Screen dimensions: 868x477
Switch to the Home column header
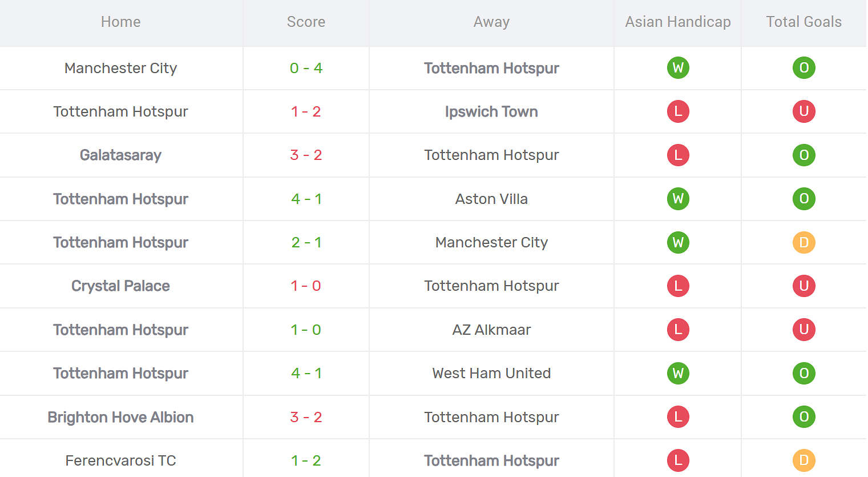[120, 22]
